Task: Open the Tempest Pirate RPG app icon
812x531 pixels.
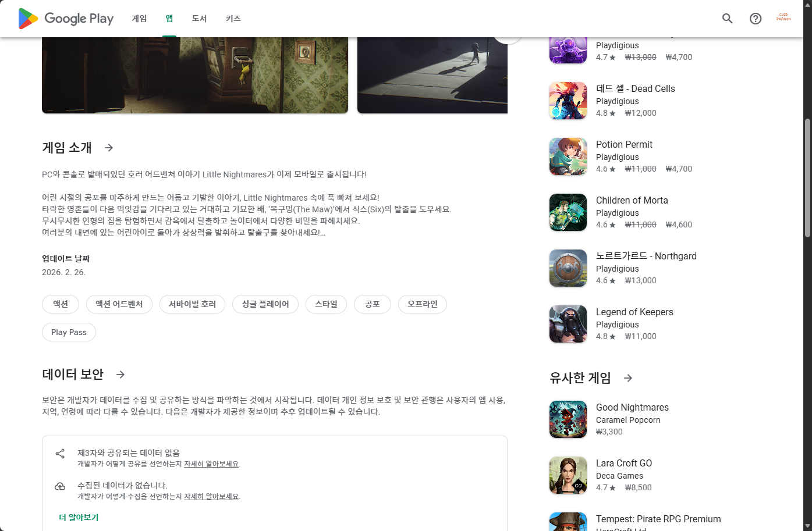Action: point(568,522)
